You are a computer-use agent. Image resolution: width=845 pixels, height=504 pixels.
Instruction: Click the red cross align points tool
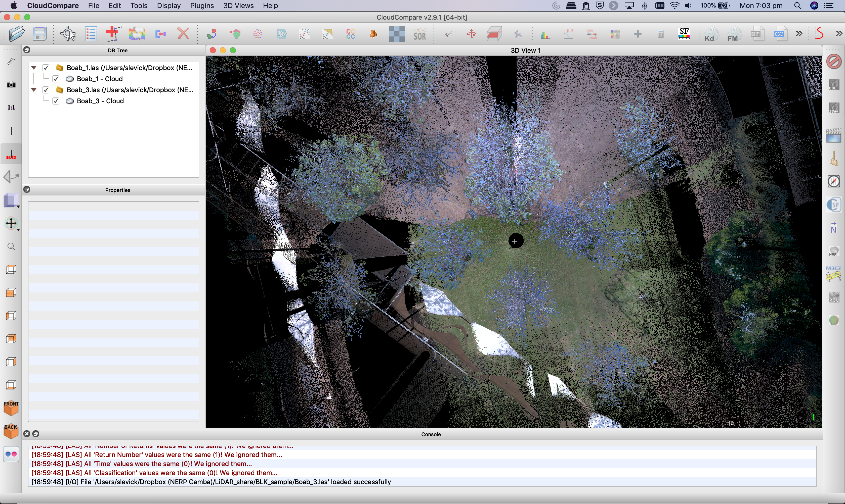(114, 34)
